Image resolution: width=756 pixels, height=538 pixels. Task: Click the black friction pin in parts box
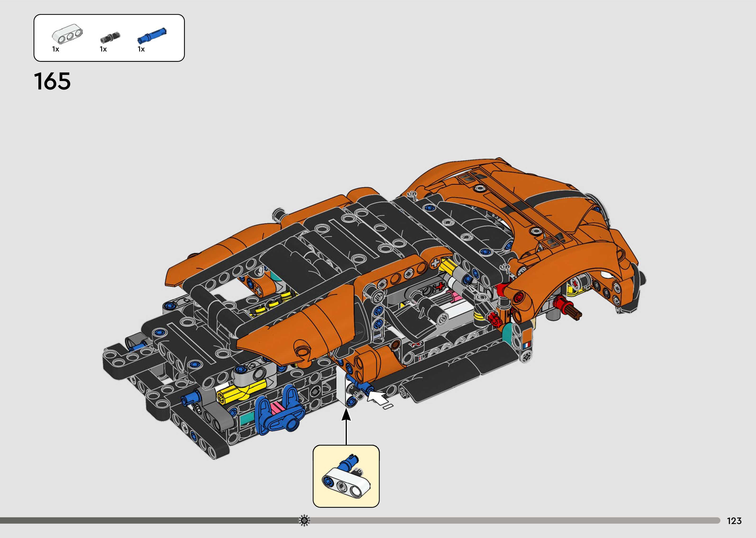click(x=110, y=37)
